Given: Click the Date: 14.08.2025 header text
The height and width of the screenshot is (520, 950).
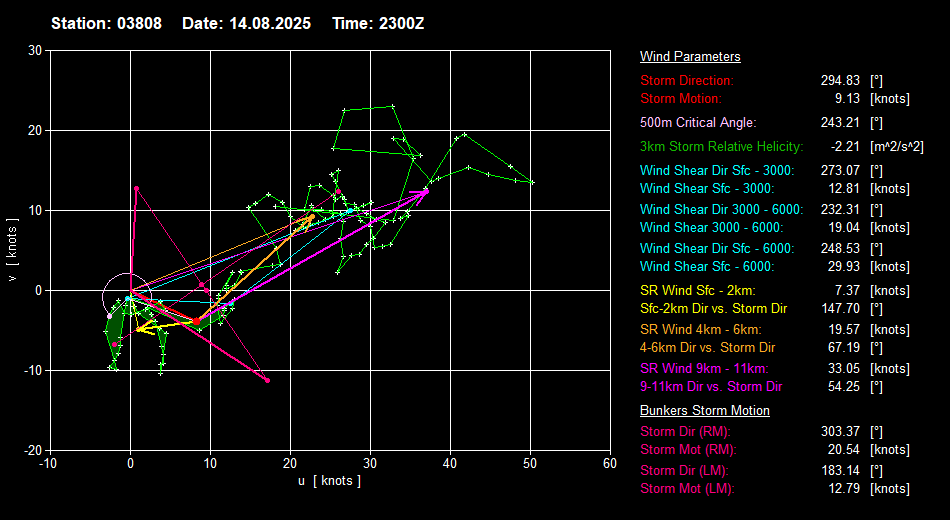Looking at the screenshot, I should pos(247,24).
